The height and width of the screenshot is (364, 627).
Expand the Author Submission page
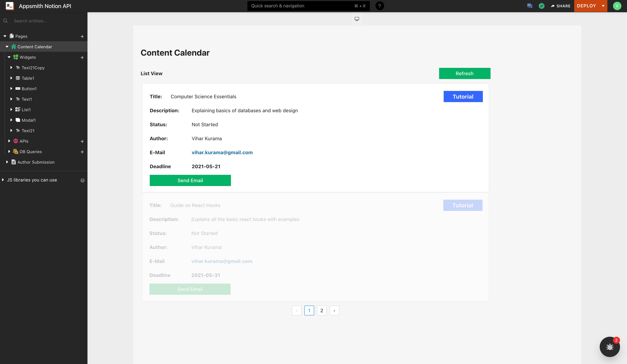(7, 162)
